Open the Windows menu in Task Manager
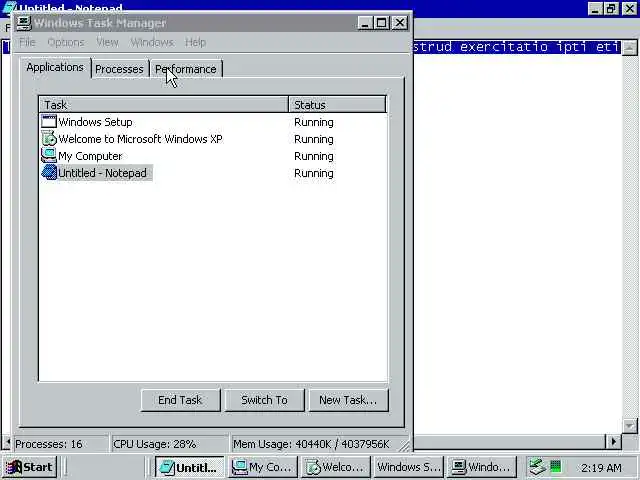The image size is (640, 480). (152, 42)
